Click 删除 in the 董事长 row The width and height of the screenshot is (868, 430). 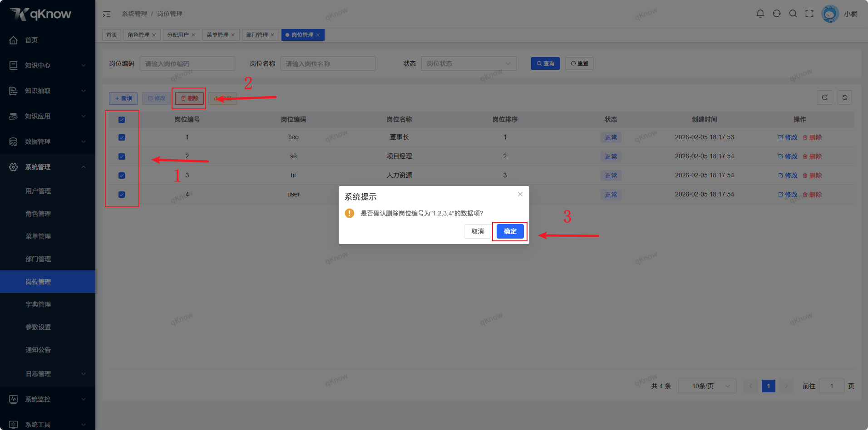point(812,137)
